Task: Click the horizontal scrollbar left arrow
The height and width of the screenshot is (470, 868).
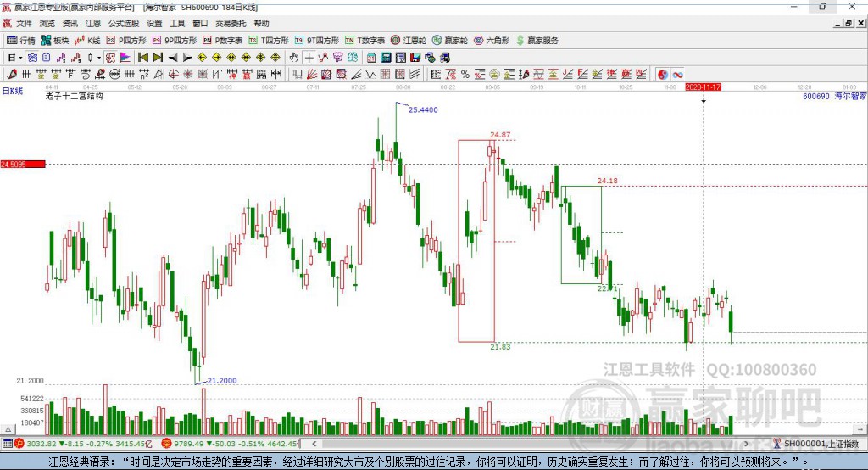Action: 314,444
